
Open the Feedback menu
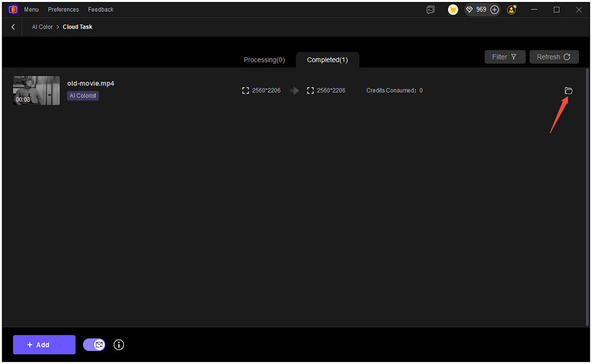coord(100,10)
